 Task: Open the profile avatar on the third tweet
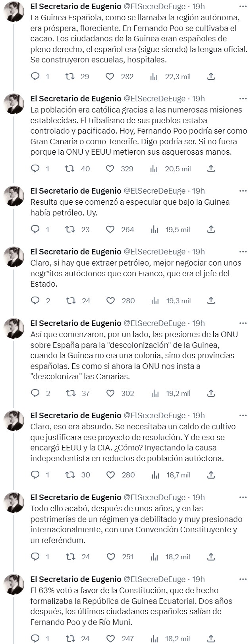14,197
